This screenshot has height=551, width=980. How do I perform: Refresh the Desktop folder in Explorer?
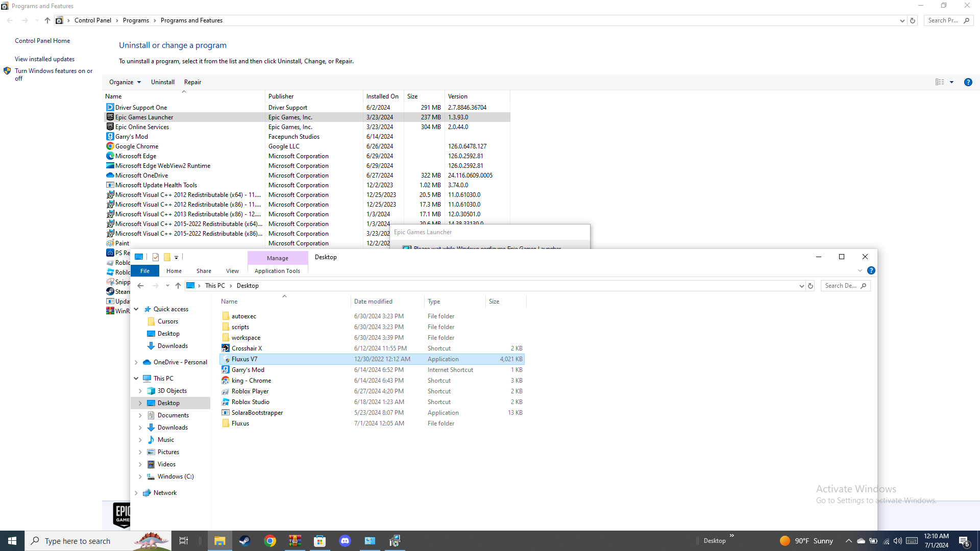(x=811, y=286)
